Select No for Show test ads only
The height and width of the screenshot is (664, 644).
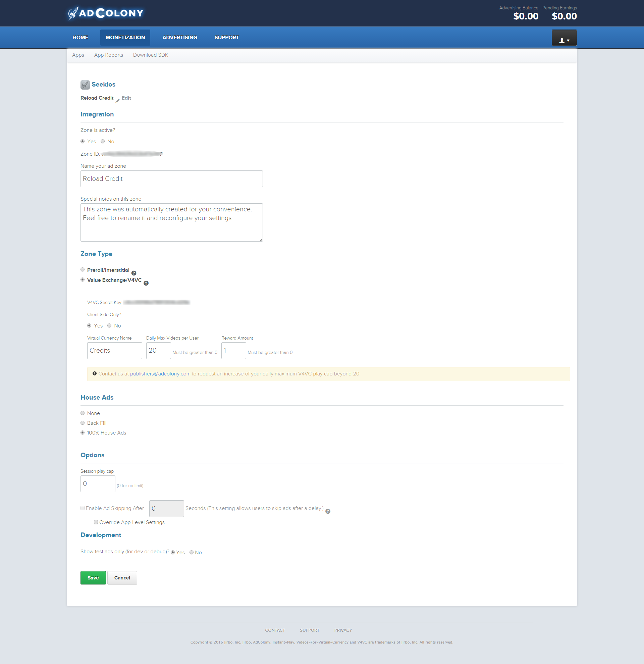pos(192,552)
